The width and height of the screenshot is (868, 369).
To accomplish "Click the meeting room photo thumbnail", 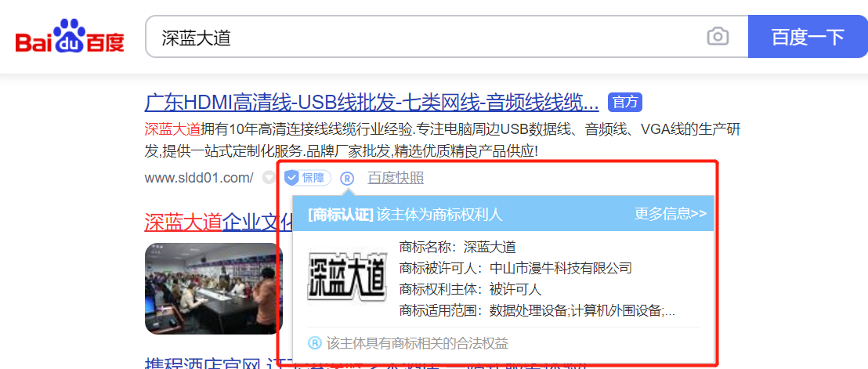I will click(x=214, y=288).
